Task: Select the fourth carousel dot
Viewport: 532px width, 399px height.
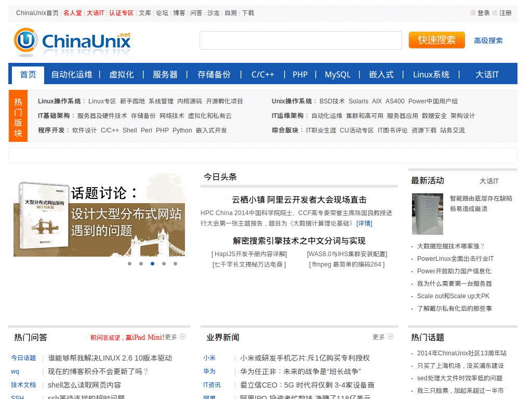Action: click(164, 263)
